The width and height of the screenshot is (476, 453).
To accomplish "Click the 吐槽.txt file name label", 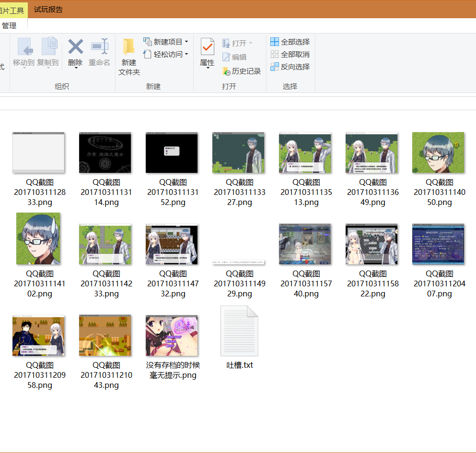I will (240, 365).
